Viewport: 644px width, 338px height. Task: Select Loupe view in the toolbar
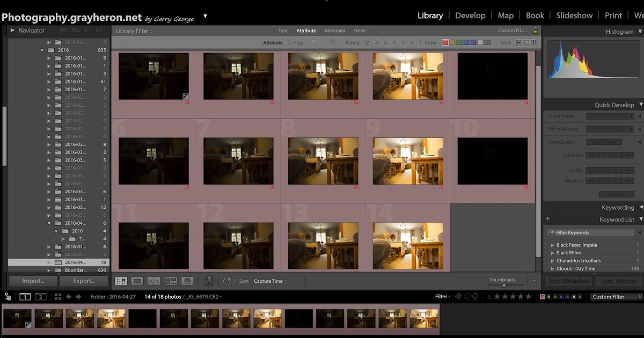(138, 281)
